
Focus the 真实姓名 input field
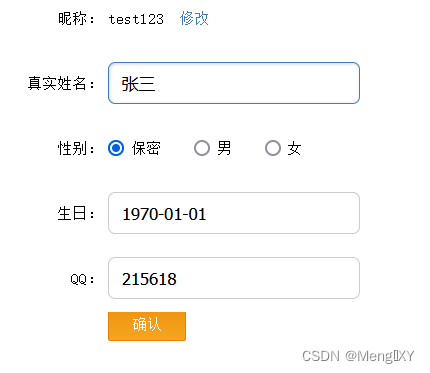(234, 83)
